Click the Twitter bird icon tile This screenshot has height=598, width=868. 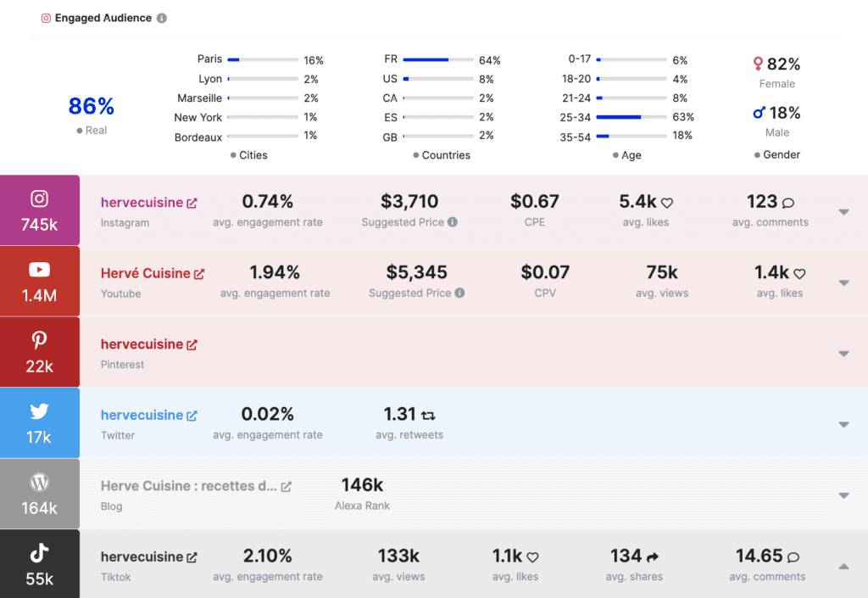pyautogui.click(x=39, y=423)
